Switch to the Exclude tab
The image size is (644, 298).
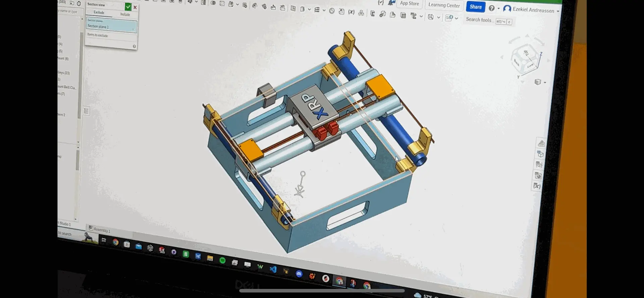[x=99, y=12]
